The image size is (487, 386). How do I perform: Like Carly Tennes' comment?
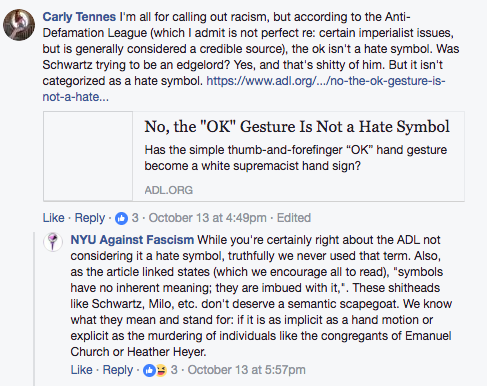click(x=53, y=218)
